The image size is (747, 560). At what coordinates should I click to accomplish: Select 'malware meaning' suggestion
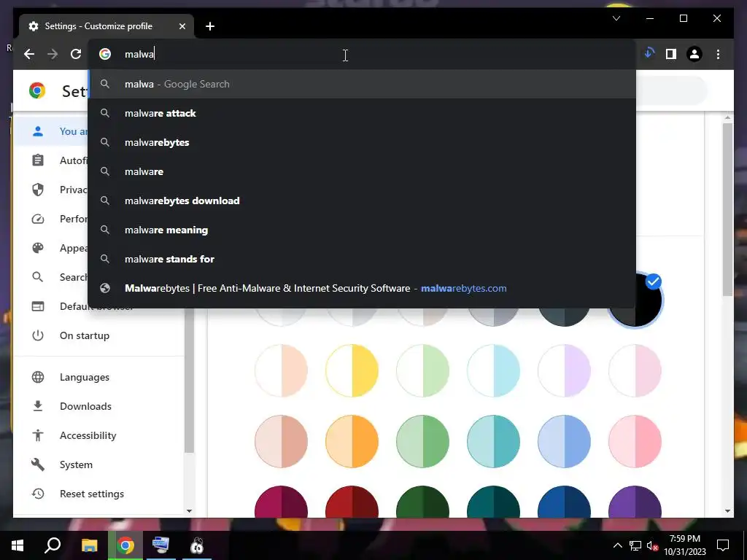point(362,230)
